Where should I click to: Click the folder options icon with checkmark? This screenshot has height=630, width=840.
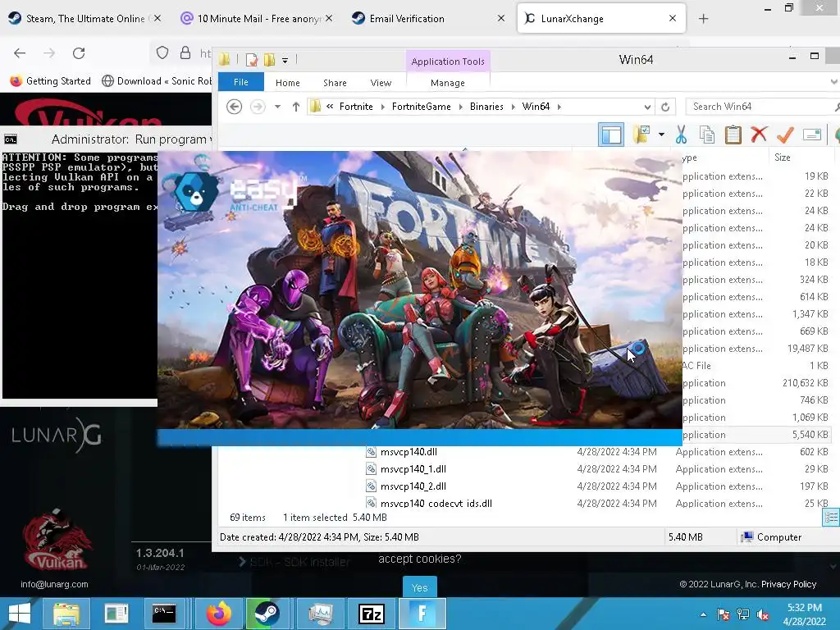tap(641, 135)
